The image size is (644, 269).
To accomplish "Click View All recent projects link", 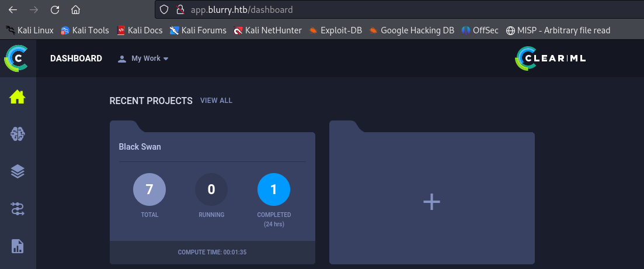I will [216, 101].
